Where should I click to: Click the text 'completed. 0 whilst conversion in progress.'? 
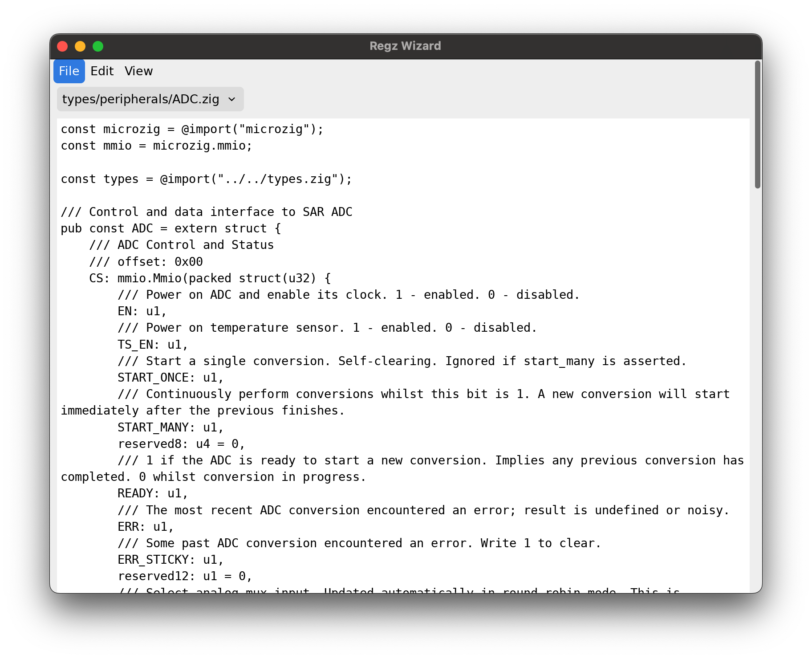point(214,477)
